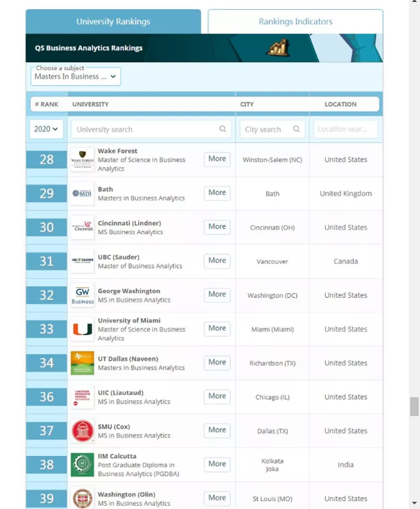This screenshot has width=420, height=509.
Task: Click the University of Miami logo
Action: click(x=82, y=329)
